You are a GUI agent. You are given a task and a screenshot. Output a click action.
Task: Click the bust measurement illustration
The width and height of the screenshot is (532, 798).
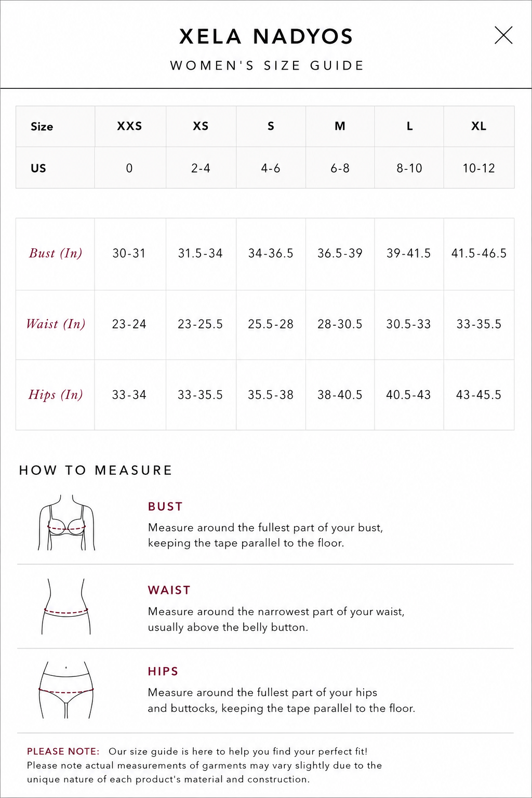click(x=66, y=523)
